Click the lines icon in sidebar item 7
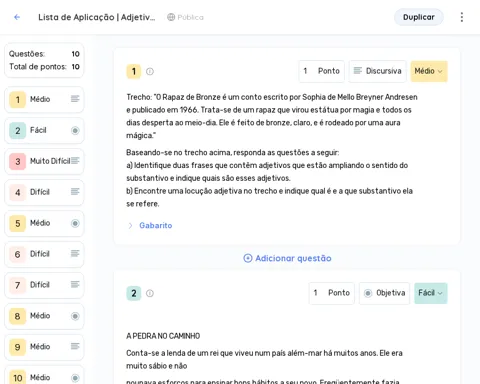The image size is (480, 384). [75, 284]
